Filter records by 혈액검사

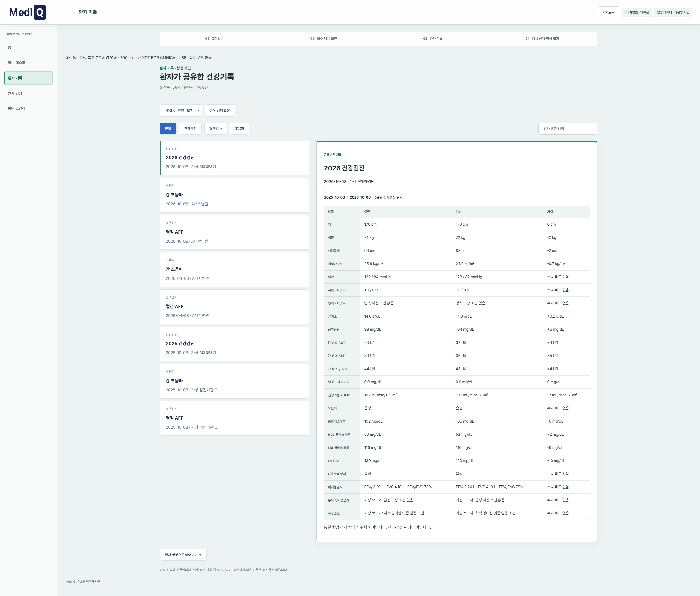coord(215,129)
